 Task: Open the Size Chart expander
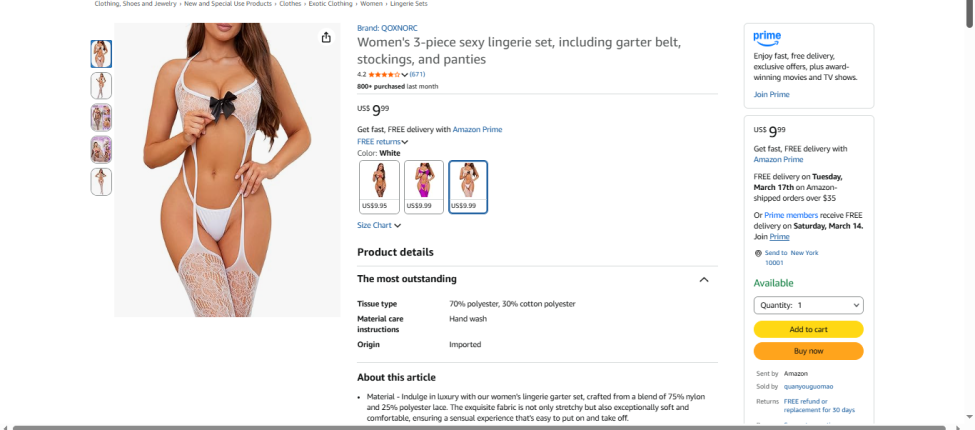pyautogui.click(x=379, y=226)
